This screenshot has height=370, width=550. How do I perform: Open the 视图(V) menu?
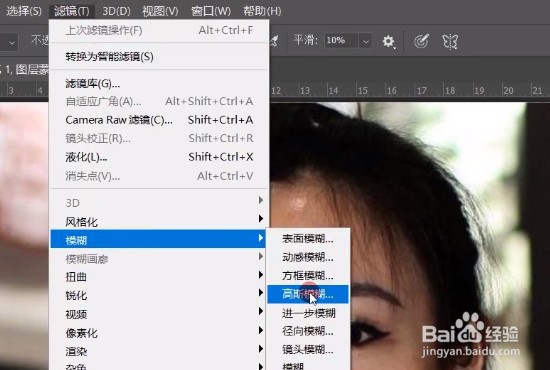click(x=160, y=11)
